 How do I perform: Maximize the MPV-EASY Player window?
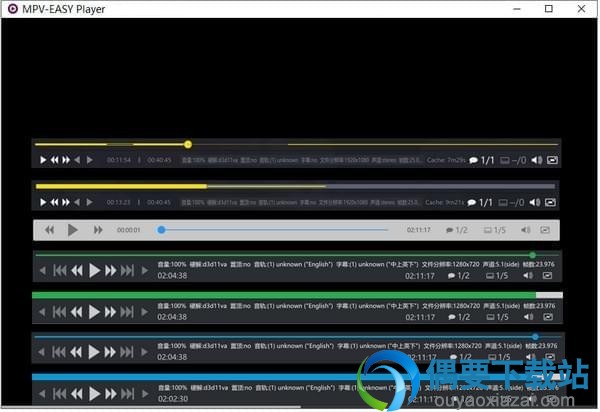(x=549, y=8)
